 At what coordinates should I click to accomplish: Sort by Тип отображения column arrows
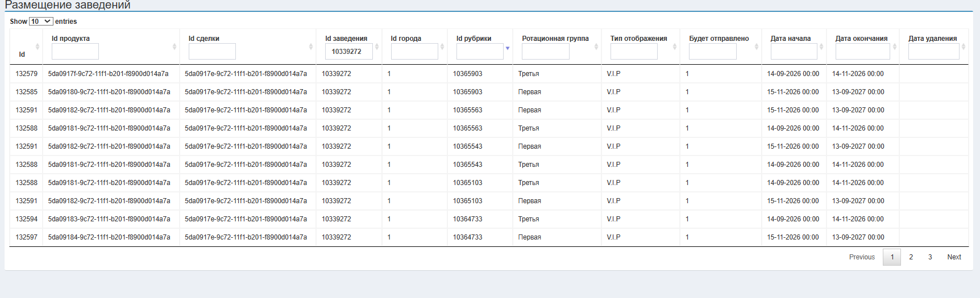pyautogui.click(x=675, y=47)
